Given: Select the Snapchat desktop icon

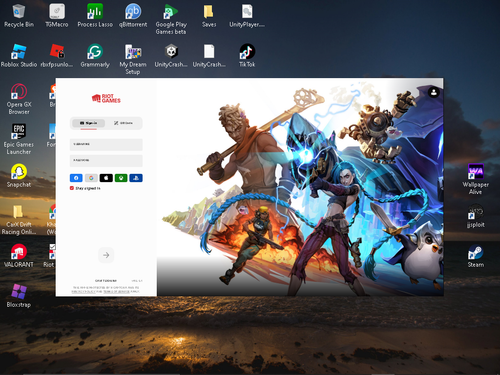Looking at the screenshot, I should pos(19,176).
